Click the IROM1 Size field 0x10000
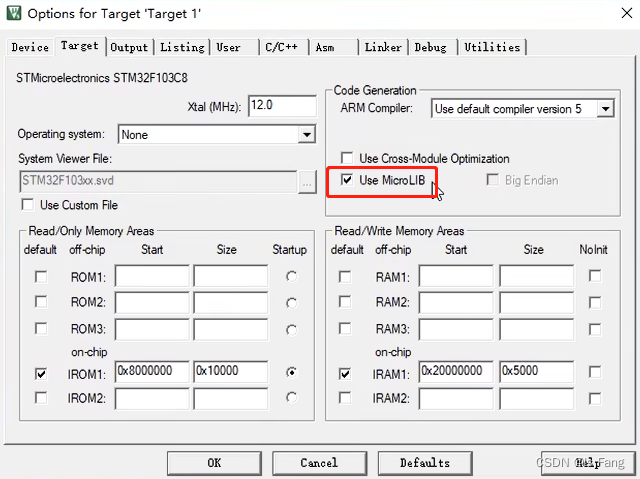 coord(231,371)
